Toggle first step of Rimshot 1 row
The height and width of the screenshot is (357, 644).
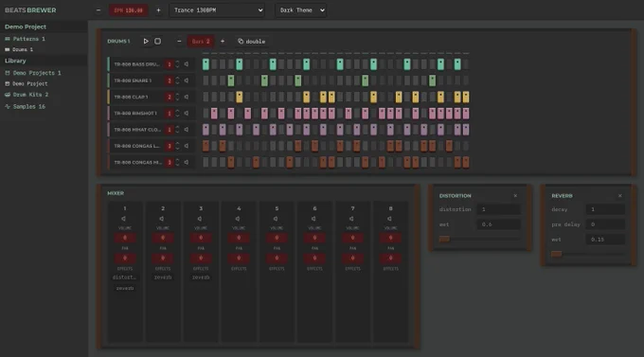tap(206, 113)
